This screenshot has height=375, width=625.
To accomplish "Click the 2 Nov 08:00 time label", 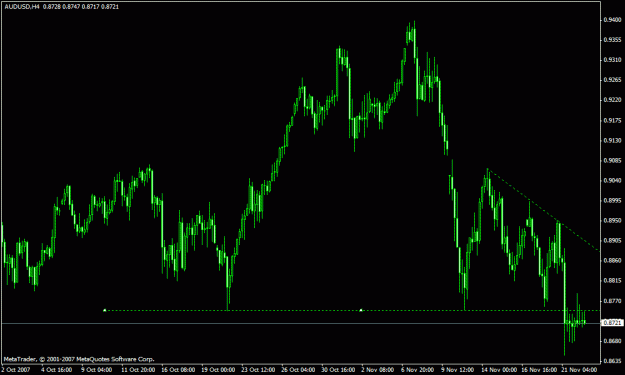I will coord(377,370).
